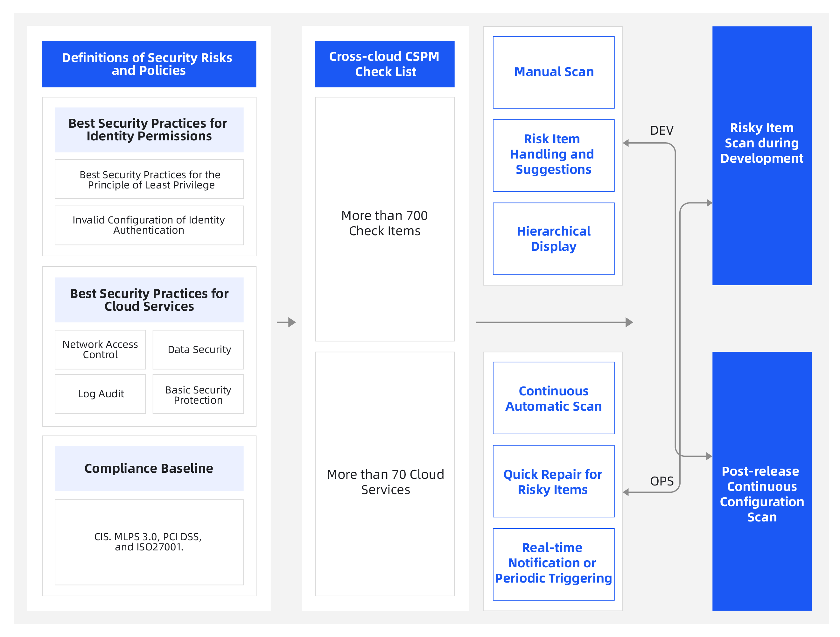This screenshot has width=840, height=637.
Task: Select Risky Item Scan during Development panel
Action: click(x=761, y=155)
